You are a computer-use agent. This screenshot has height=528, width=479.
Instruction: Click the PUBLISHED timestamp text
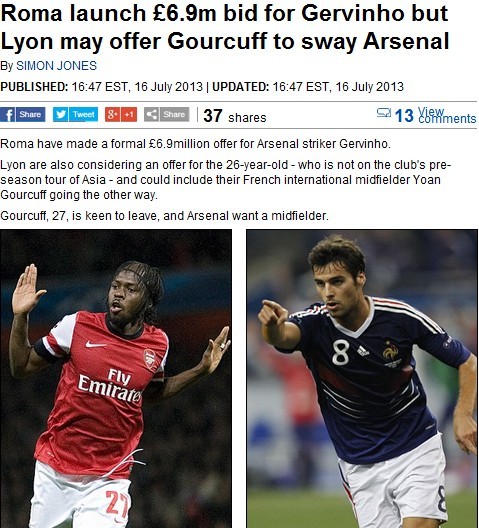[101, 87]
